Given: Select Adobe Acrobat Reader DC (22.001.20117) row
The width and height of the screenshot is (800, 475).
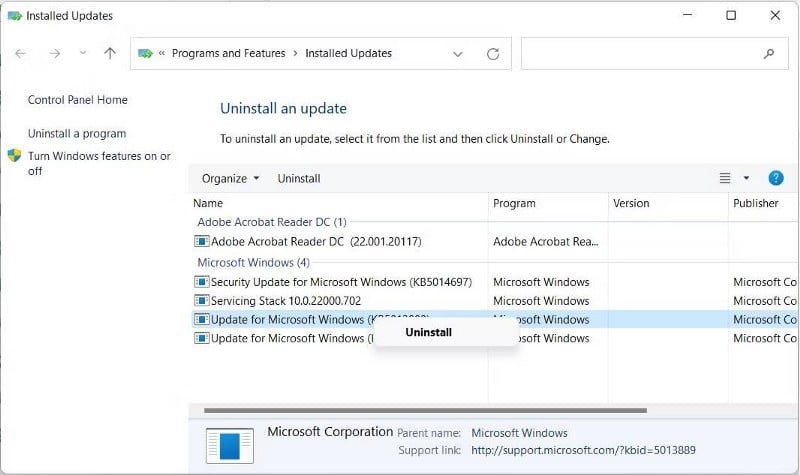Looking at the screenshot, I should click(x=316, y=241).
